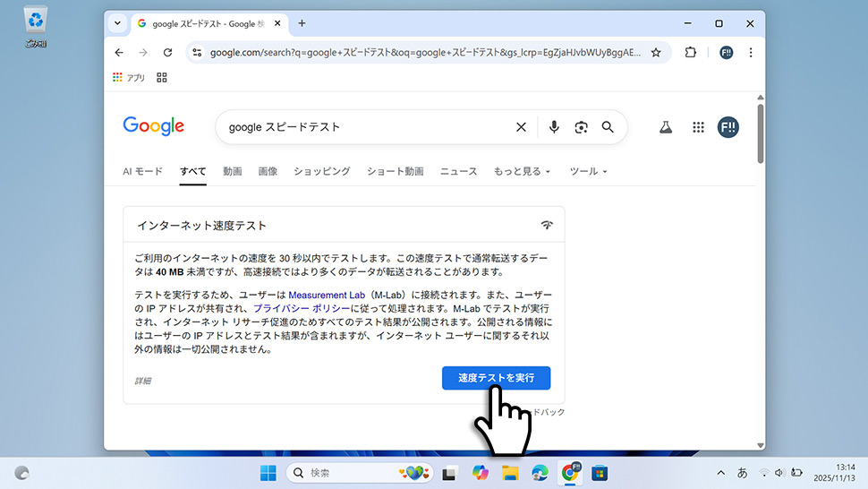Screen dimensions: 868x489
Task: Open Task View on the taskbar
Action: [449, 473]
